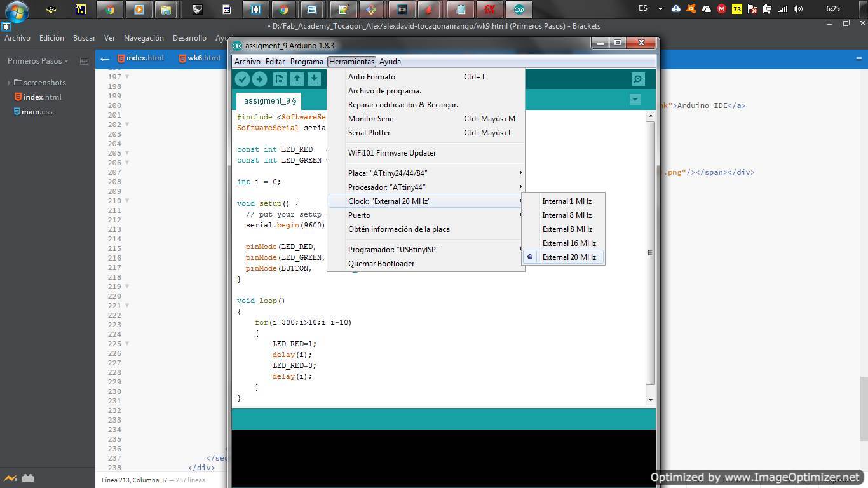Choose Archivo de programa entry
Viewport: 868px width, 488px height.
(426, 91)
